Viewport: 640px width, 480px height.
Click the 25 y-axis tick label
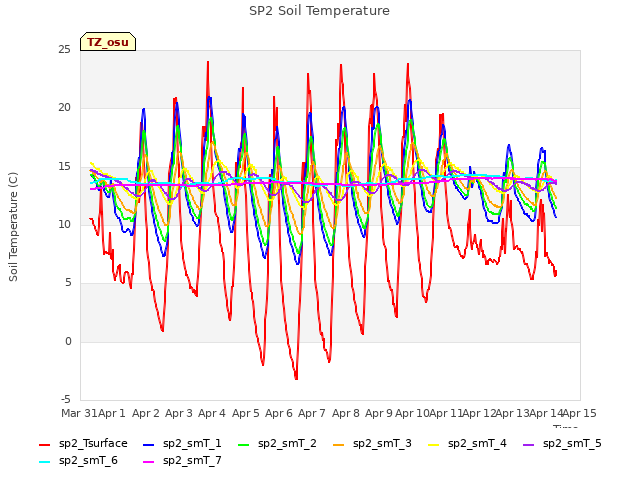[x=64, y=49]
